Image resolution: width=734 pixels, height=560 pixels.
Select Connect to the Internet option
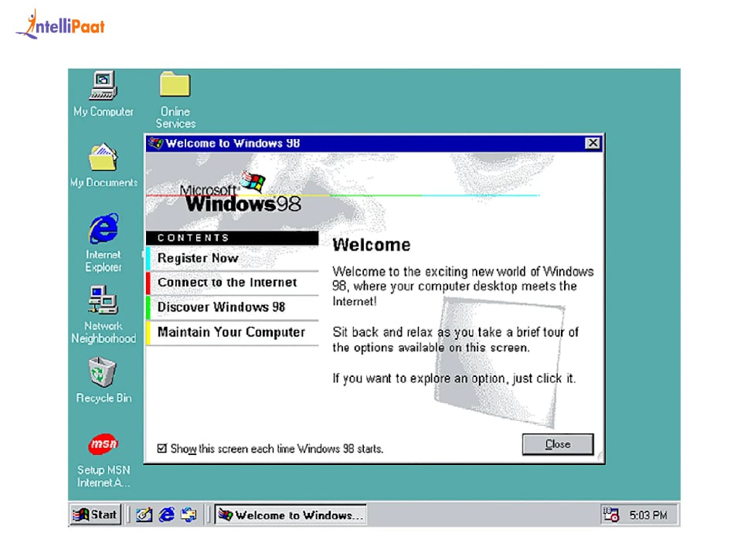[233, 283]
